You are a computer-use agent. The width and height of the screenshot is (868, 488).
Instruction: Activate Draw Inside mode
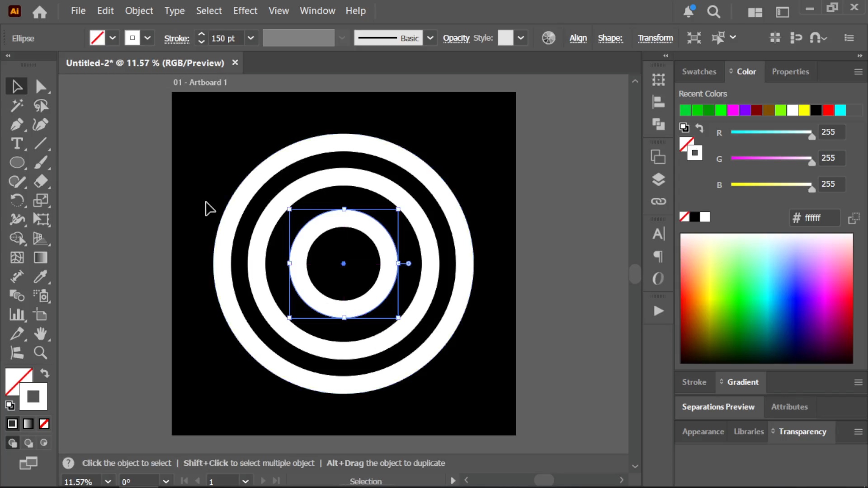click(x=44, y=443)
